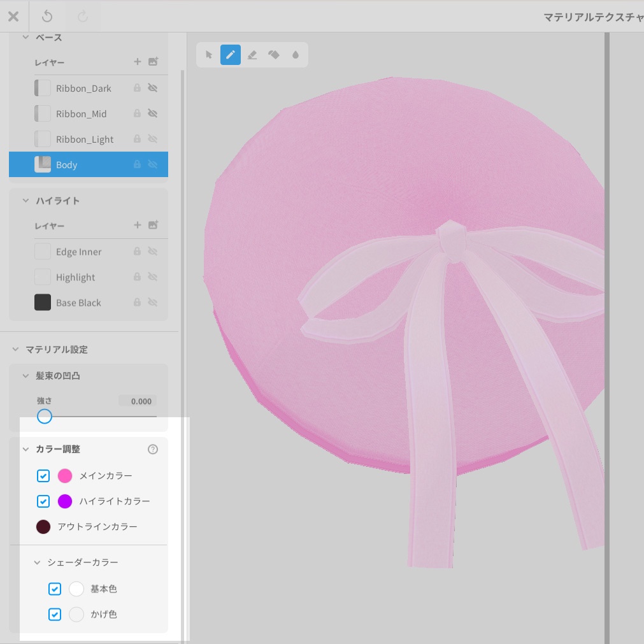Enable the メインカラー checkbox
Image resolution: width=644 pixels, height=644 pixels.
pos(43,476)
